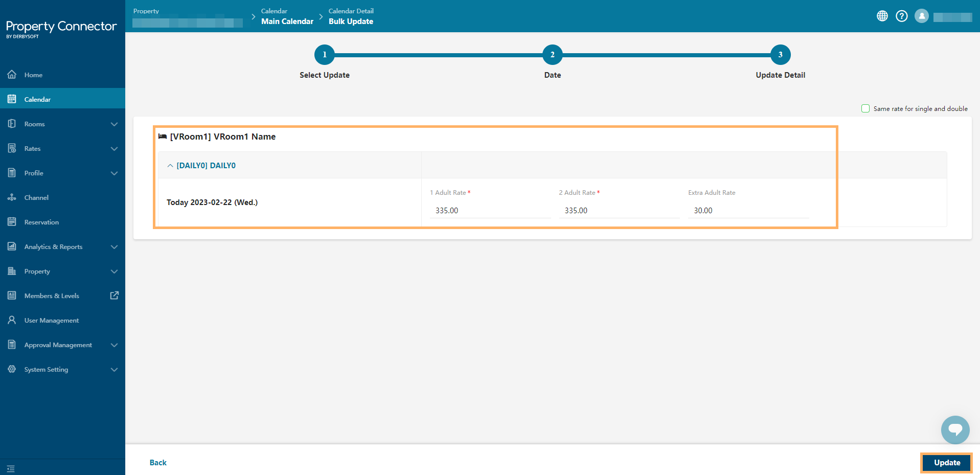Click the blurred property name breadcrumb
The height and width of the screenshot is (475, 980).
coord(187,23)
